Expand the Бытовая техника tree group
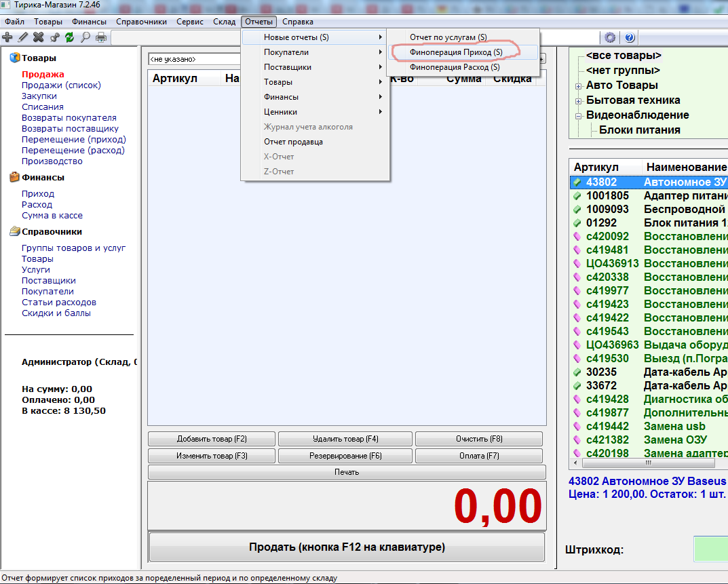Viewport: 728px width, 584px height. pos(578,101)
